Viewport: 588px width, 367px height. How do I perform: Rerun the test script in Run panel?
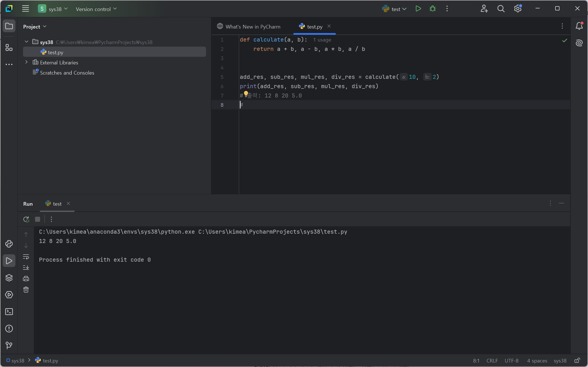[26, 219]
